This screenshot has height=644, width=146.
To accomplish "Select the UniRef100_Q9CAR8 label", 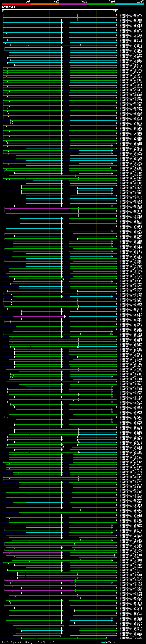I will tap(131, 294).
